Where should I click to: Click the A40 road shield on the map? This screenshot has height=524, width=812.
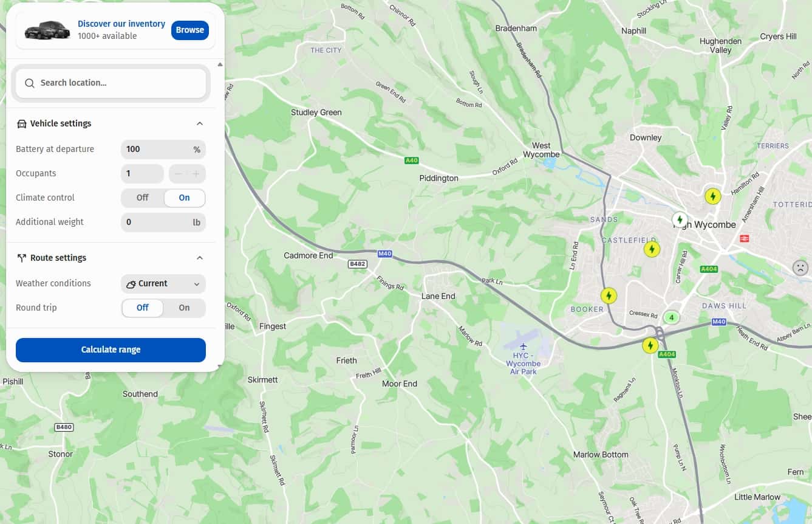coord(411,160)
